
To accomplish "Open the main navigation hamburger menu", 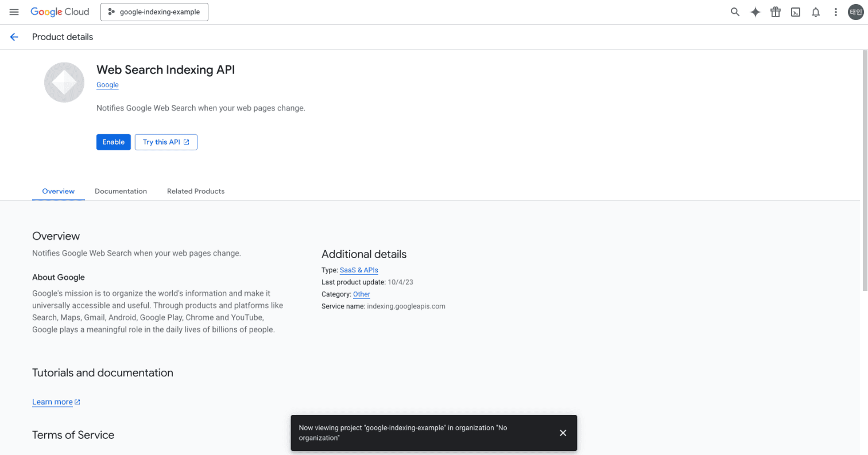I will [x=14, y=12].
